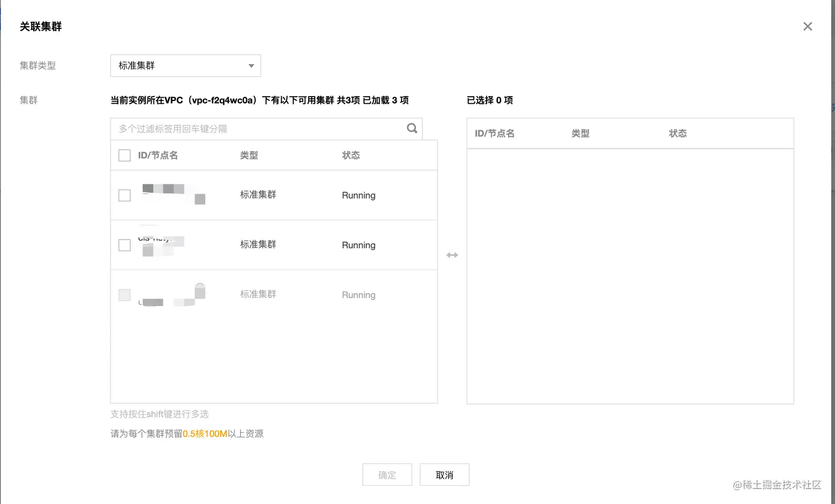
Task: Click the selected list 状态 header
Action: tap(678, 134)
